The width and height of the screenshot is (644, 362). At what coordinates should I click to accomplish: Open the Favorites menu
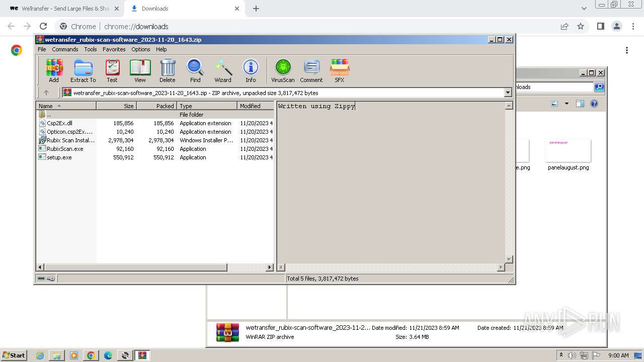(114, 49)
